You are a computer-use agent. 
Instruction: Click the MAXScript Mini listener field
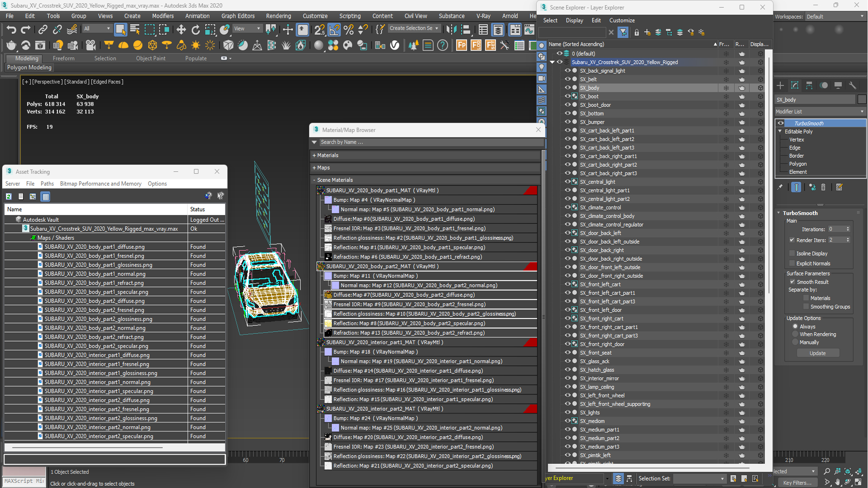(24, 481)
